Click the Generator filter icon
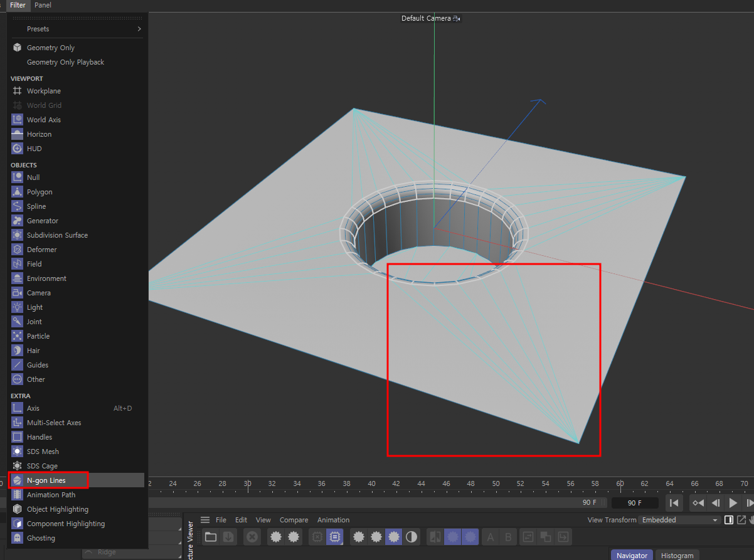This screenshot has width=754, height=560. tap(18, 221)
